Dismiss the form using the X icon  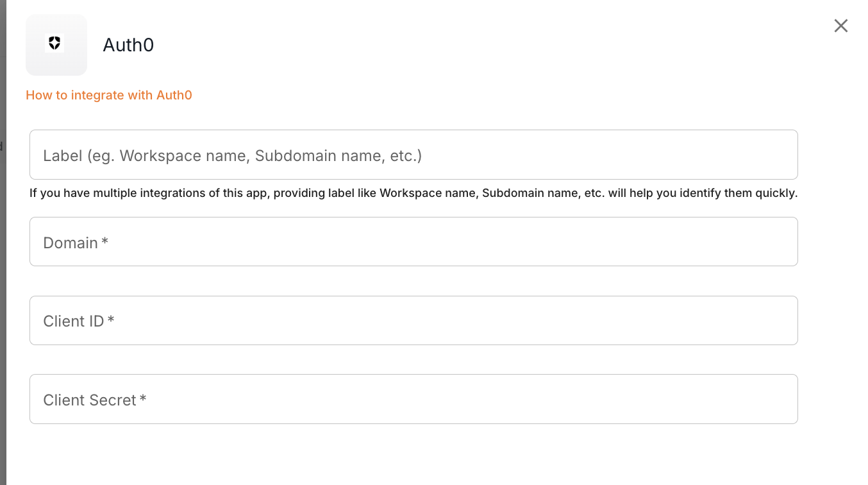[x=840, y=26]
